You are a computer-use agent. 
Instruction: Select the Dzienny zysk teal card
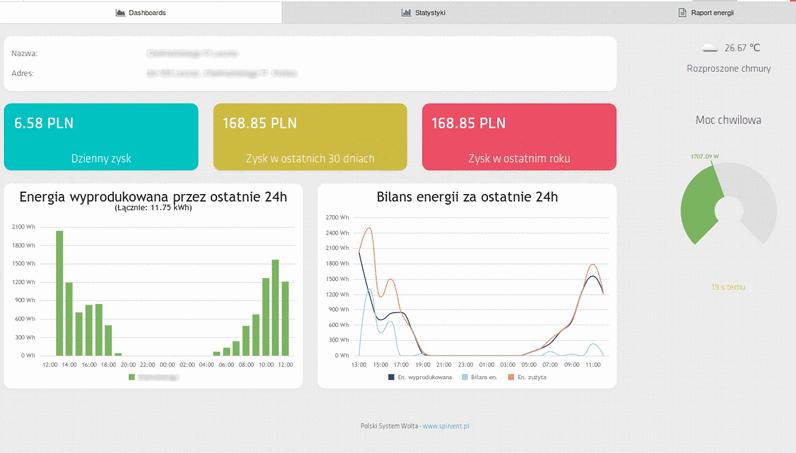(x=101, y=137)
